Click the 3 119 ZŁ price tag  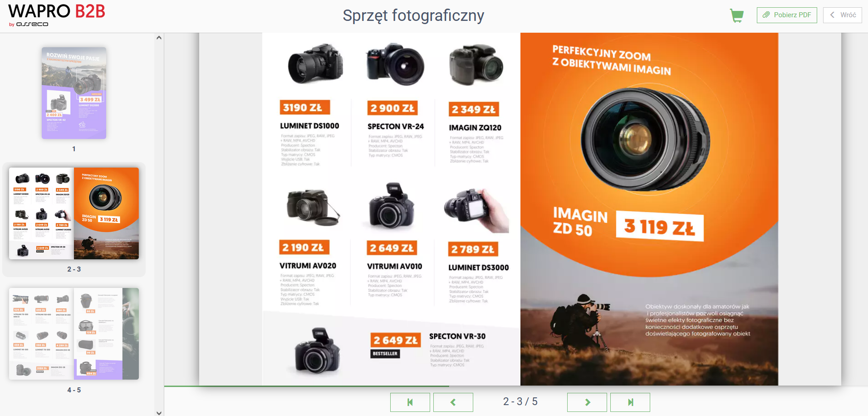click(660, 227)
